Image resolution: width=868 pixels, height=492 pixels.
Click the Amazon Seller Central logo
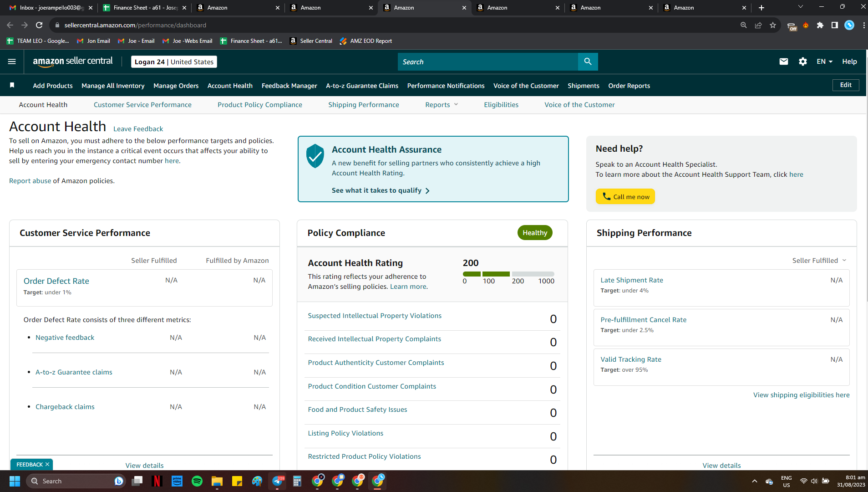(73, 61)
